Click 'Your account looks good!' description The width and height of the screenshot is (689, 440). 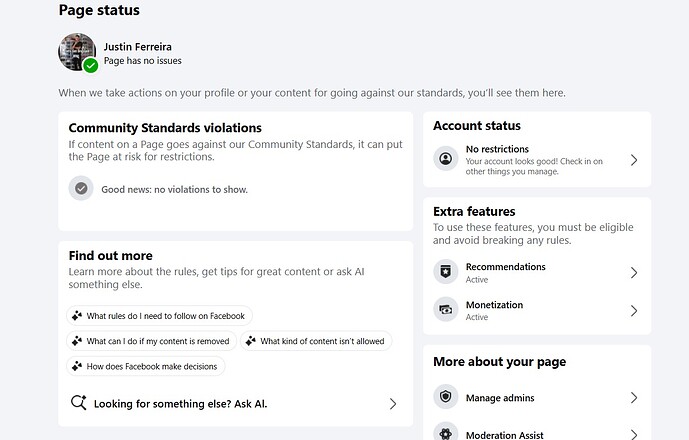[x=534, y=166]
